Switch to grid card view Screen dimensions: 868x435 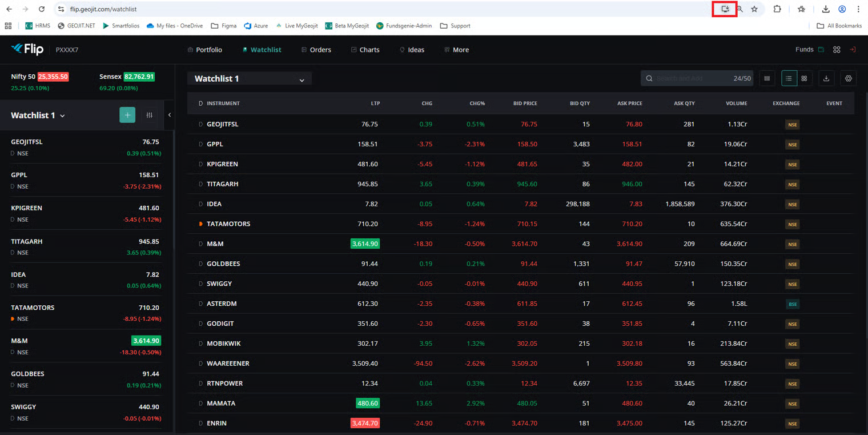[804, 78]
